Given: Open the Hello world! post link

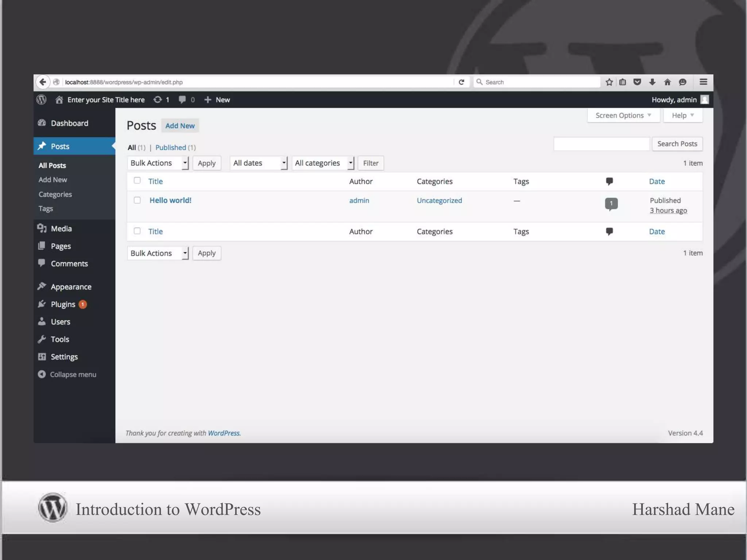Looking at the screenshot, I should [x=170, y=200].
